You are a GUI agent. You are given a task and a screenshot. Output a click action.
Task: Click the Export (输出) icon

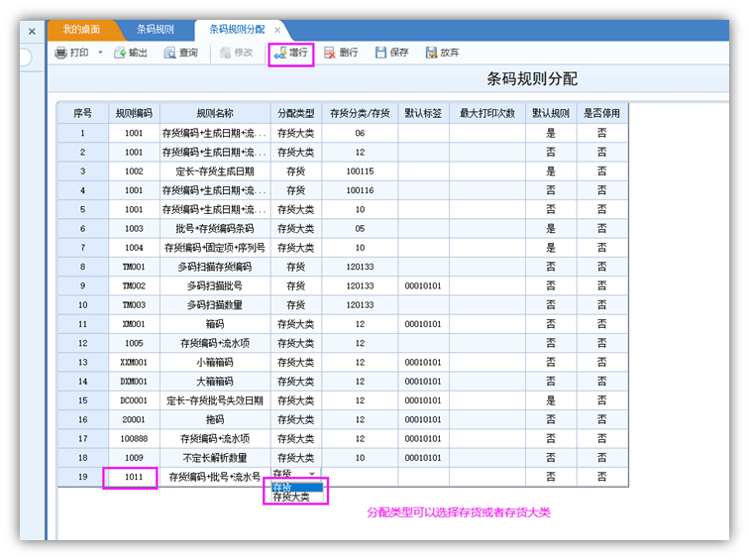(x=120, y=54)
